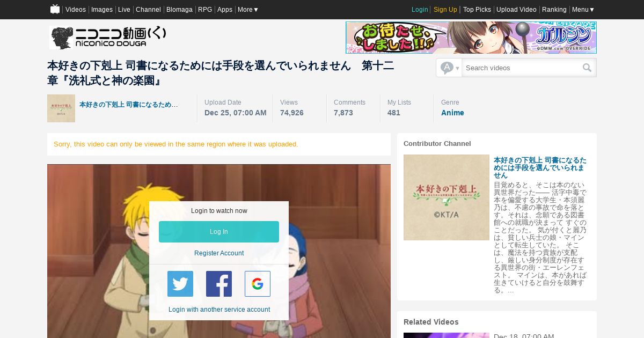Viewport: 644px width, 338px height.
Task: Open Top Picks
Action: point(477,10)
